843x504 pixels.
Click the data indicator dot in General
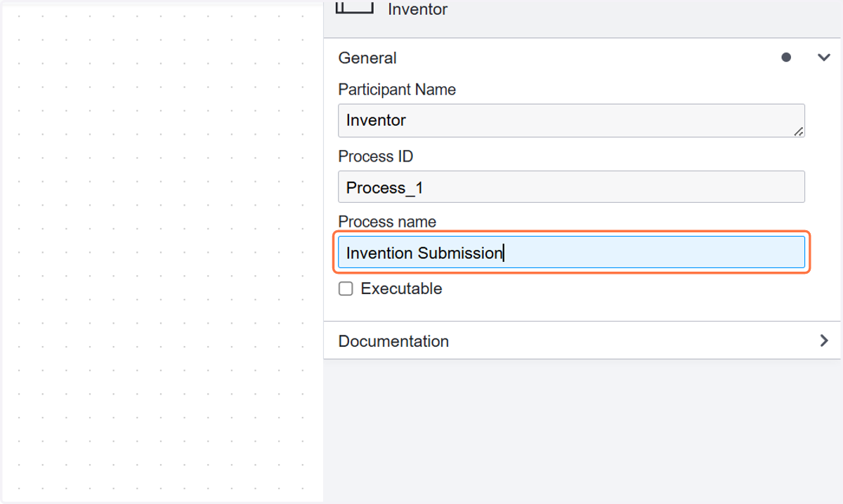point(786,58)
